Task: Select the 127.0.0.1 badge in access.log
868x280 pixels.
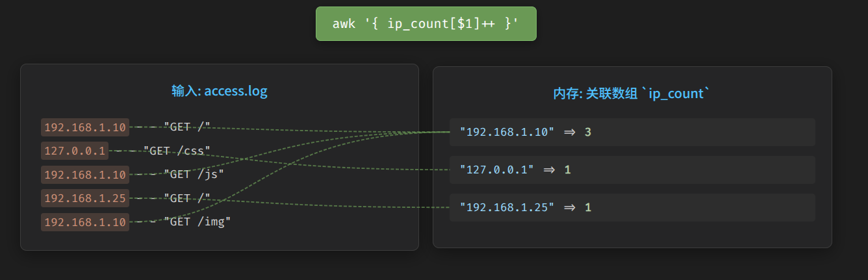Action: [75, 151]
